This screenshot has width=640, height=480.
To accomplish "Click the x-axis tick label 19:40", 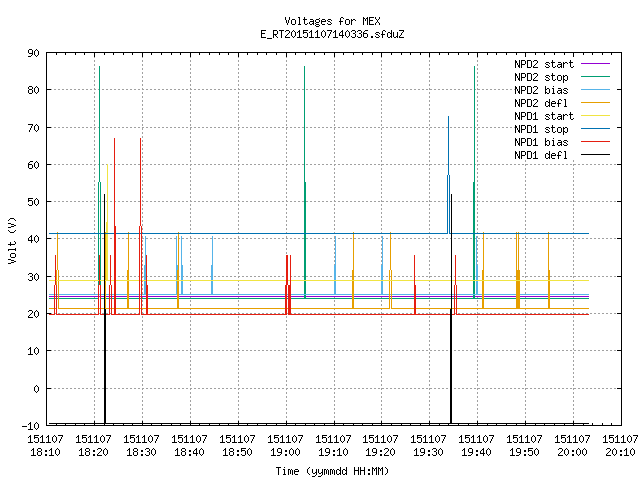I will [476, 452].
